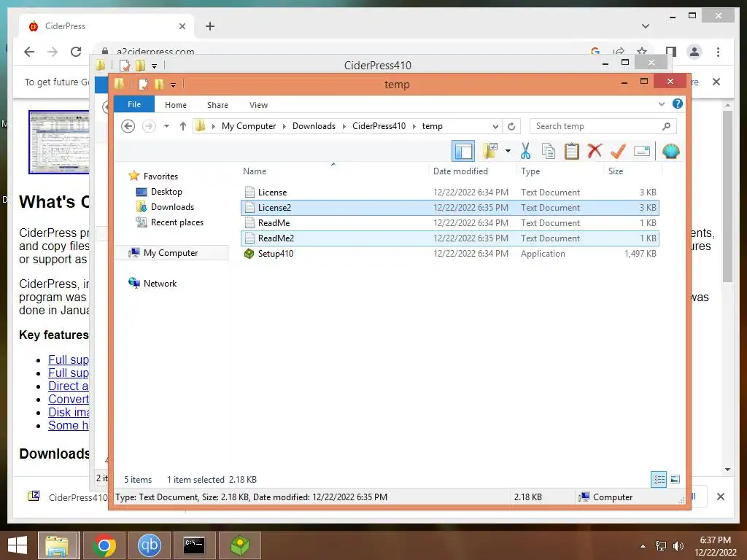
Task: Click My Computer in the address breadcrumb
Action: pos(249,126)
